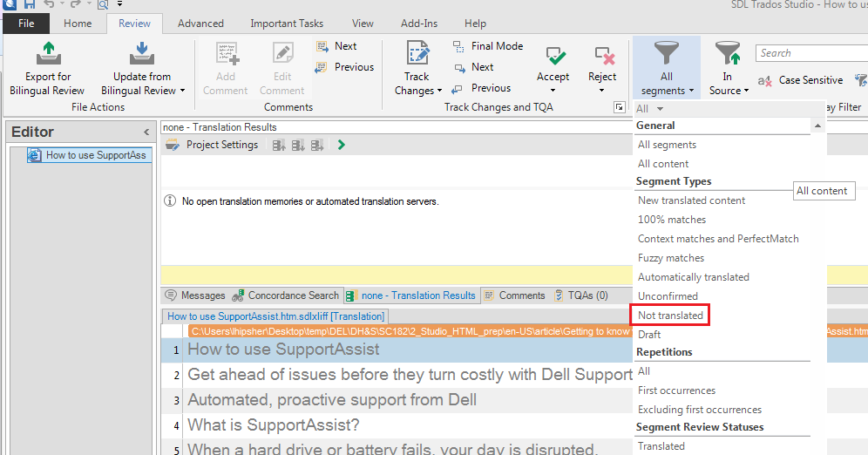Click the Add Comment icon
Image resolution: width=868 pixels, height=455 pixels.
(227, 54)
